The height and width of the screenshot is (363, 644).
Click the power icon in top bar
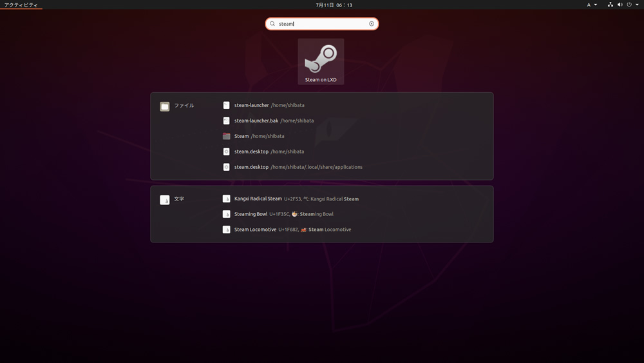click(x=629, y=5)
